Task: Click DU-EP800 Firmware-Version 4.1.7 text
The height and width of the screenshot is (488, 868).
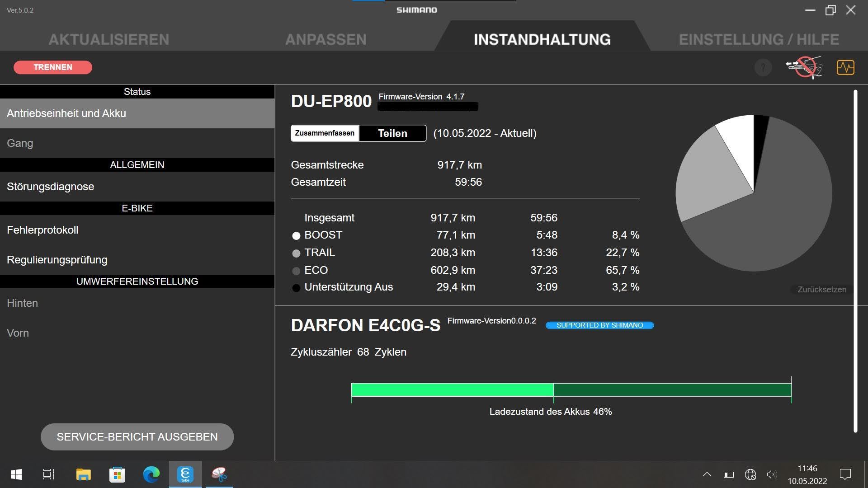Action: 421,97
